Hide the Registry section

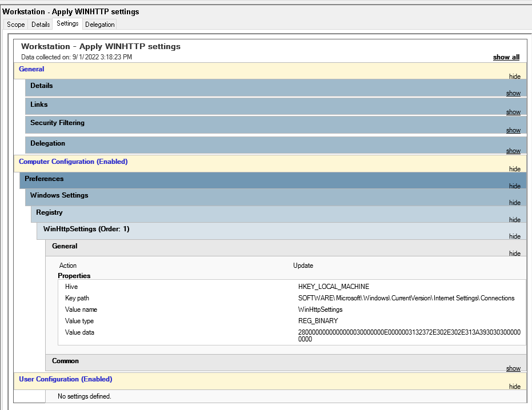tap(514, 219)
